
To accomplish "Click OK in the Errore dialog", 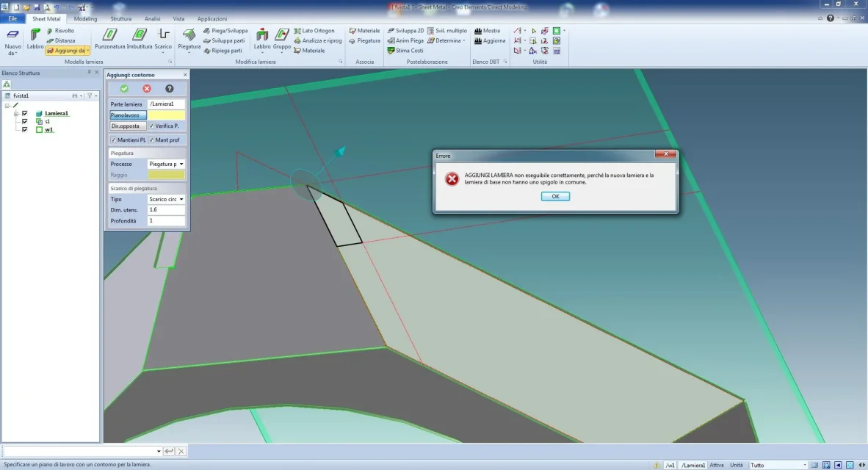I will (x=555, y=196).
